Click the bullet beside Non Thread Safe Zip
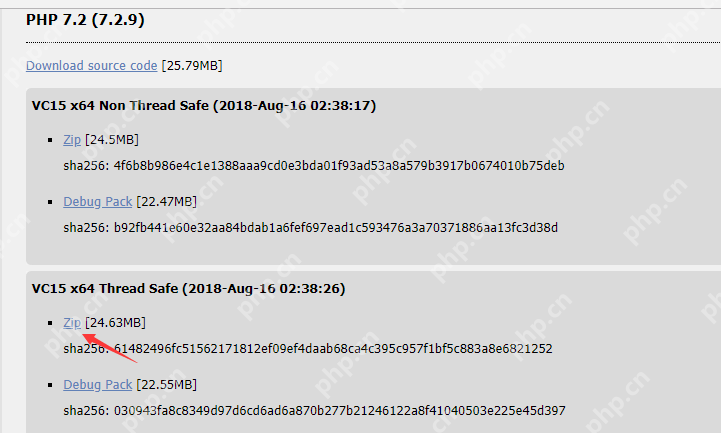 50,140
